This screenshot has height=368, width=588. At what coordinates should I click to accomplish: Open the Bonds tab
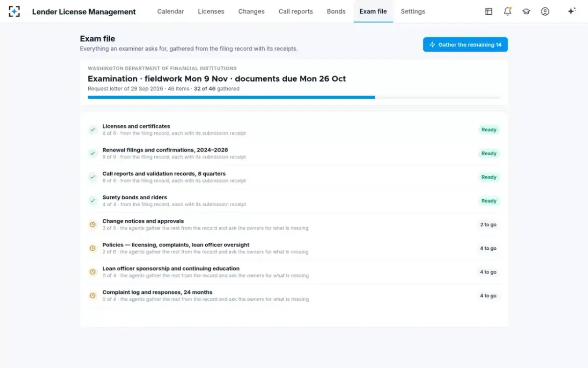[336, 11]
